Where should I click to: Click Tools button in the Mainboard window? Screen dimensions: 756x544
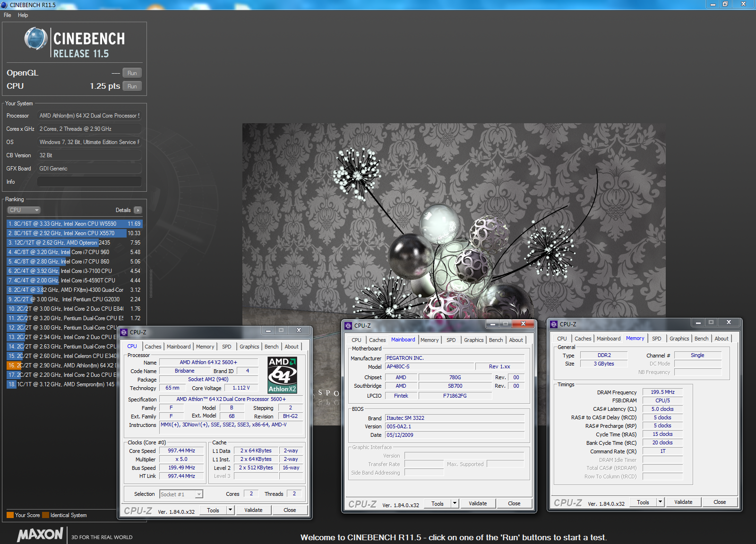(438, 503)
